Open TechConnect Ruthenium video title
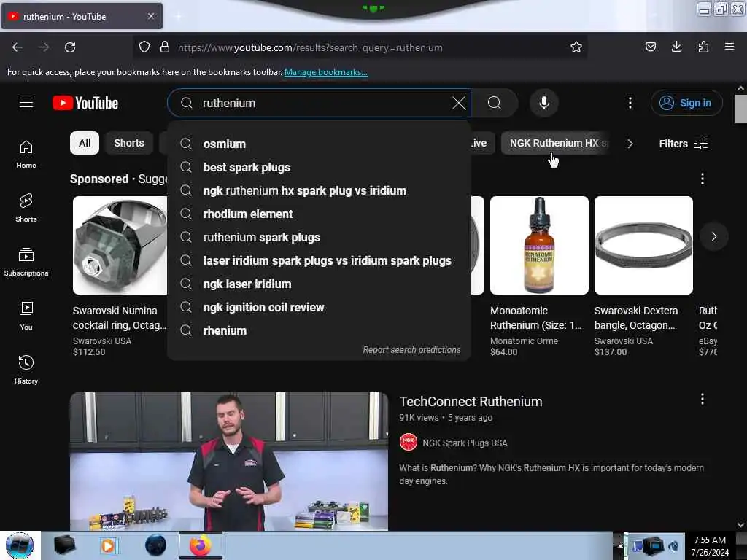This screenshot has width=747, height=560. [471, 402]
